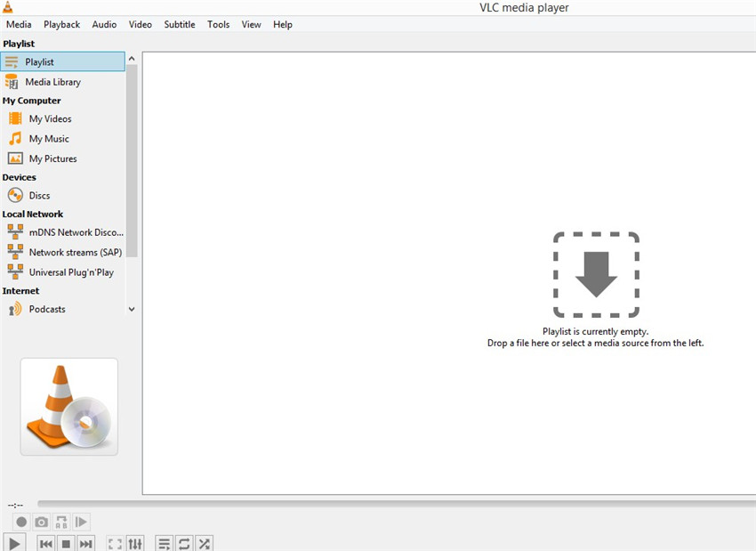Click the film strip My Videos icon
This screenshot has width=756, height=551.
click(x=15, y=118)
